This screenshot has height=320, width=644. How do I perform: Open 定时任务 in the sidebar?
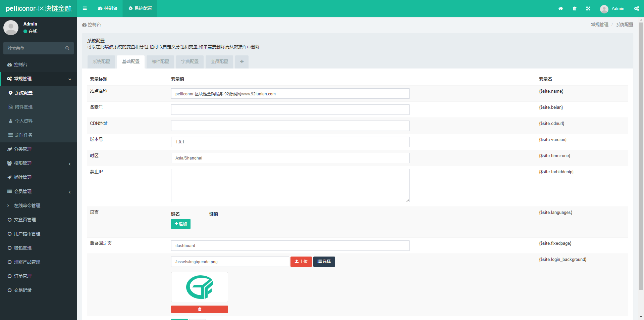(x=39, y=135)
